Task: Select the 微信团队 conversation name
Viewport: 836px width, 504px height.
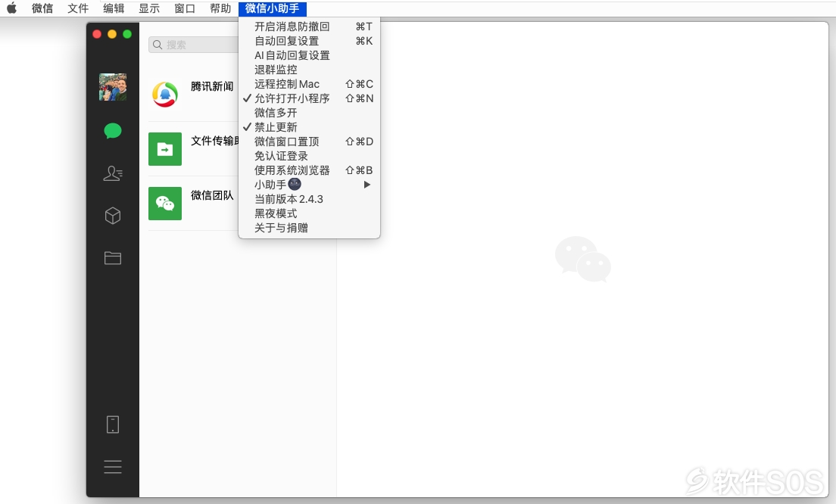Action: 212,195
